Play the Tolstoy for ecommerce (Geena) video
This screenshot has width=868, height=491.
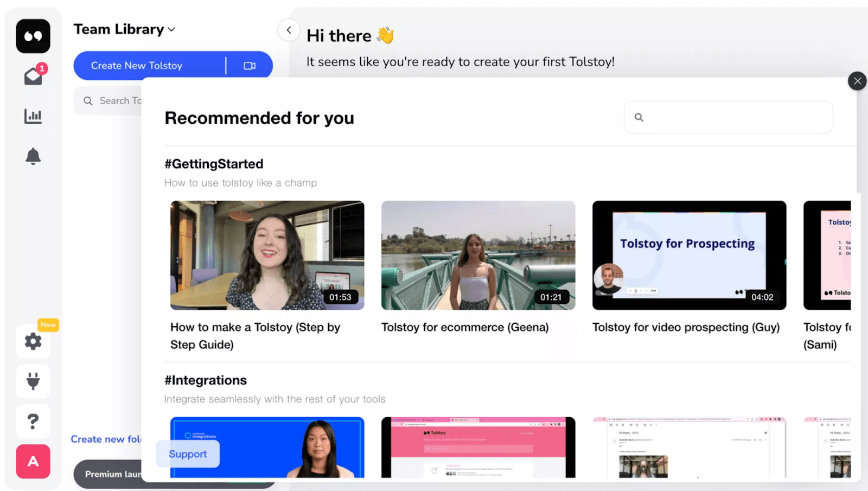[477, 256]
